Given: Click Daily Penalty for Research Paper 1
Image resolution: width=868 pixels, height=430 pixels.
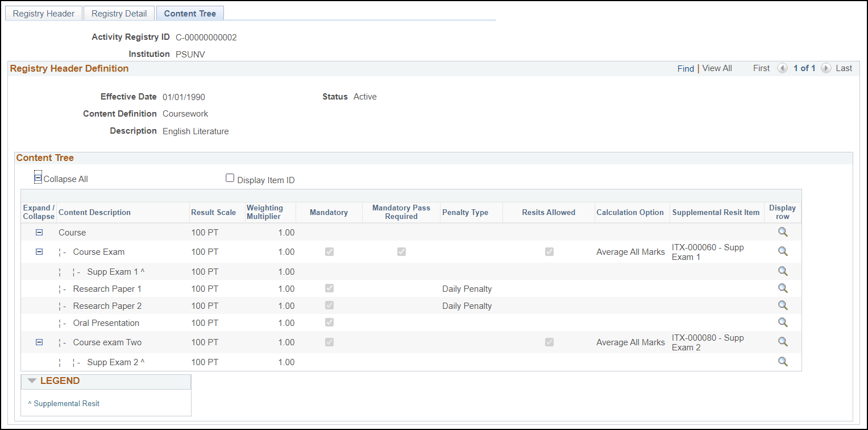Looking at the screenshot, I should point(467,289).
